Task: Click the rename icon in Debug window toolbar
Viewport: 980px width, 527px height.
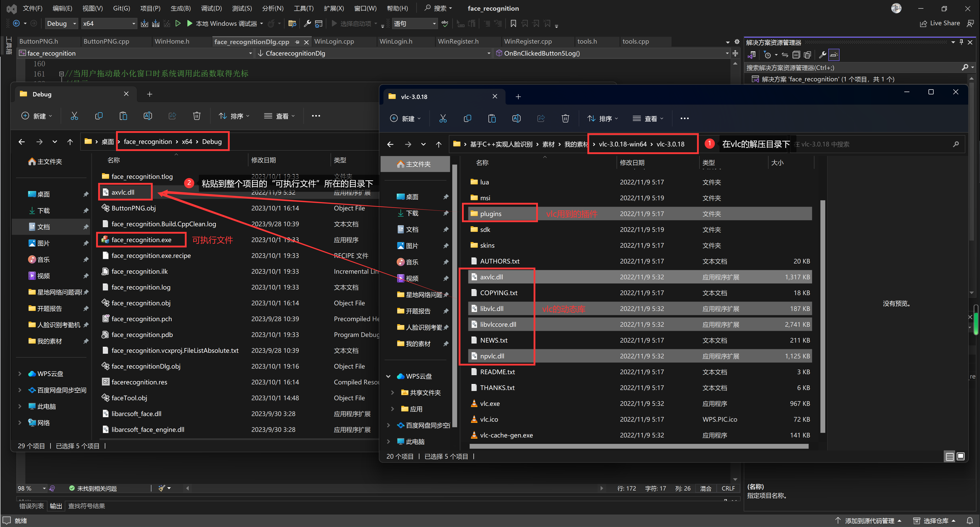Action: point(148,116)
